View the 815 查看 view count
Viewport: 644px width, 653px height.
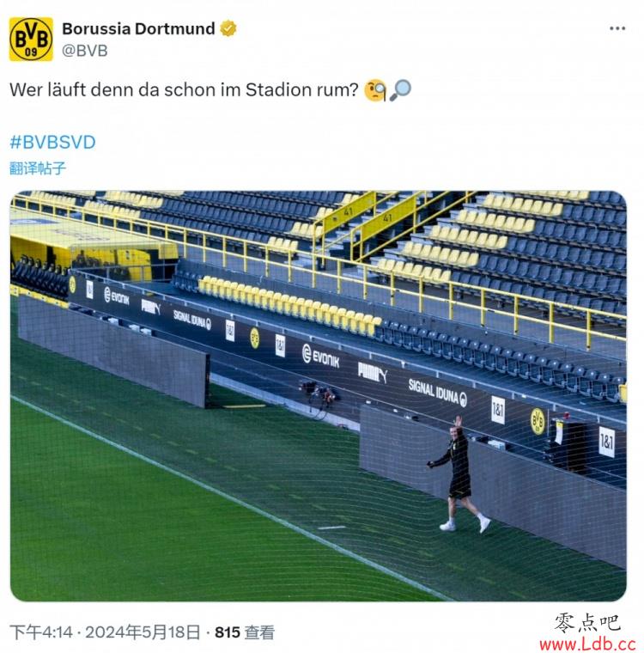tap(245, 632)
